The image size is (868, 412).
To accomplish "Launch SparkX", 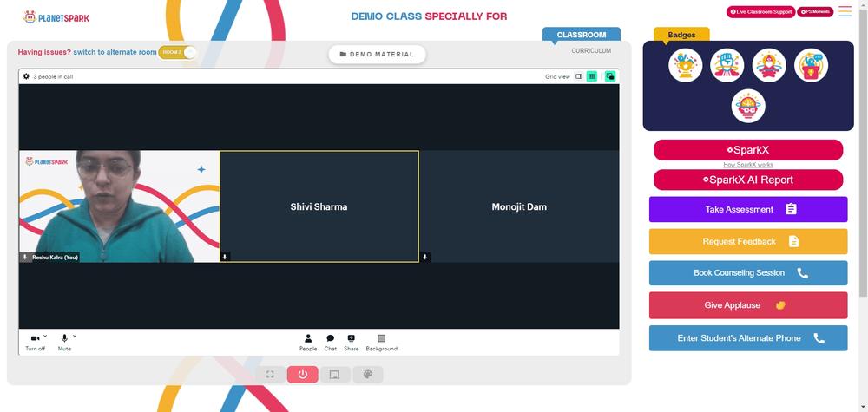I will point(748,150).
